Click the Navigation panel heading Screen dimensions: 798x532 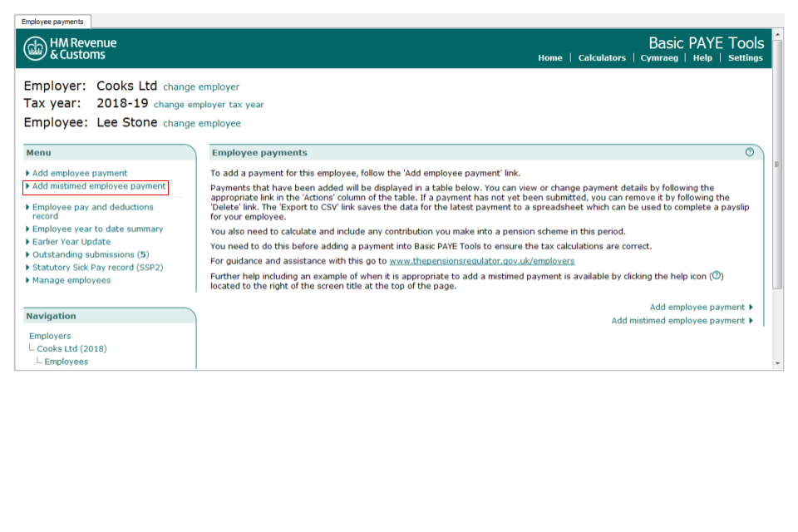(51, 316)
